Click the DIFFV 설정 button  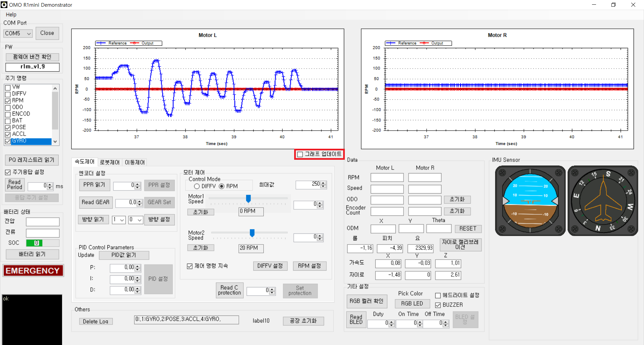(x=270, y=266)
